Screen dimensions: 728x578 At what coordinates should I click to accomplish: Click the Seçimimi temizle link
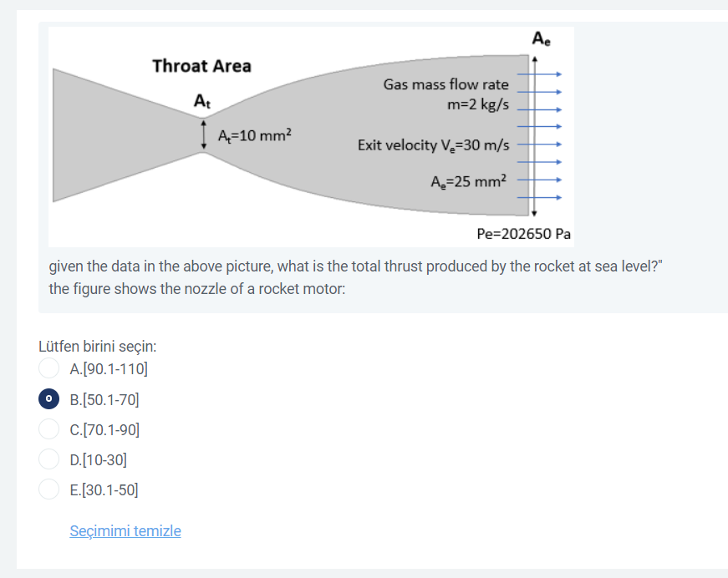[x=125, y=530]
